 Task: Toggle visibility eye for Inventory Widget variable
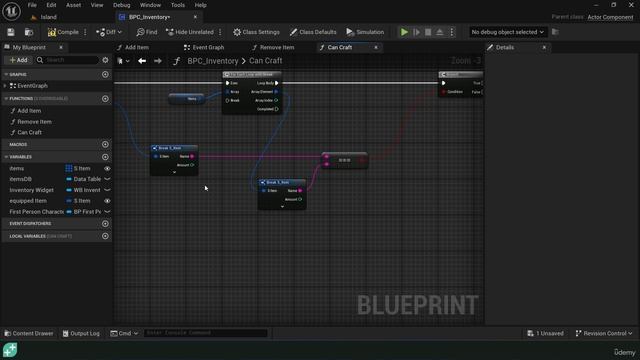click(x=107, y=190)
